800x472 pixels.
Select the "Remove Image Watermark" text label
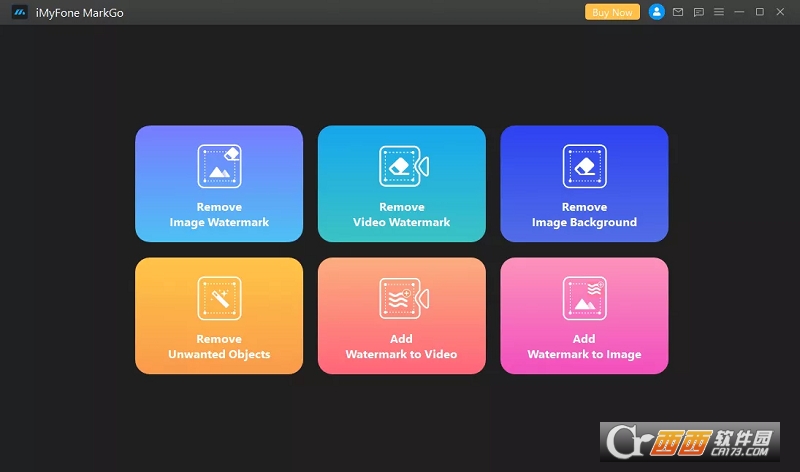(x=219, y=215)
